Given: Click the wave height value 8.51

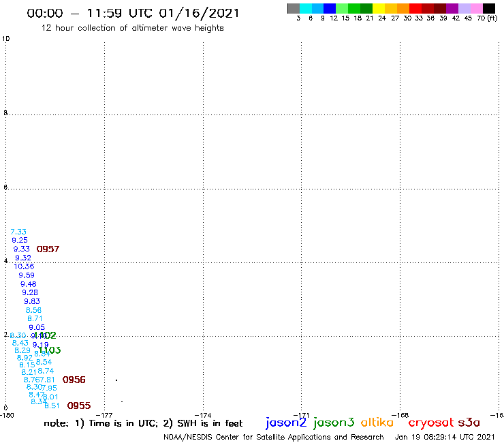Looking at the screenshot, I should pyautogui.click(x=52, y=406).
